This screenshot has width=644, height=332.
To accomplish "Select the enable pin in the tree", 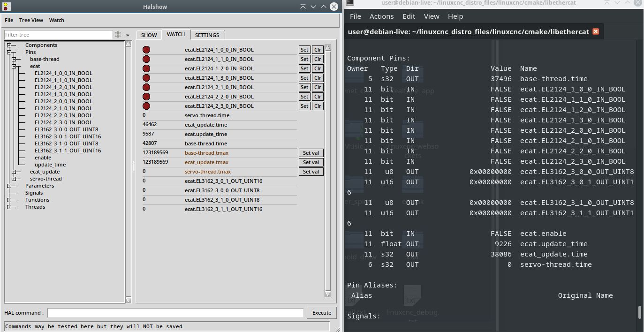I will 43,158.
